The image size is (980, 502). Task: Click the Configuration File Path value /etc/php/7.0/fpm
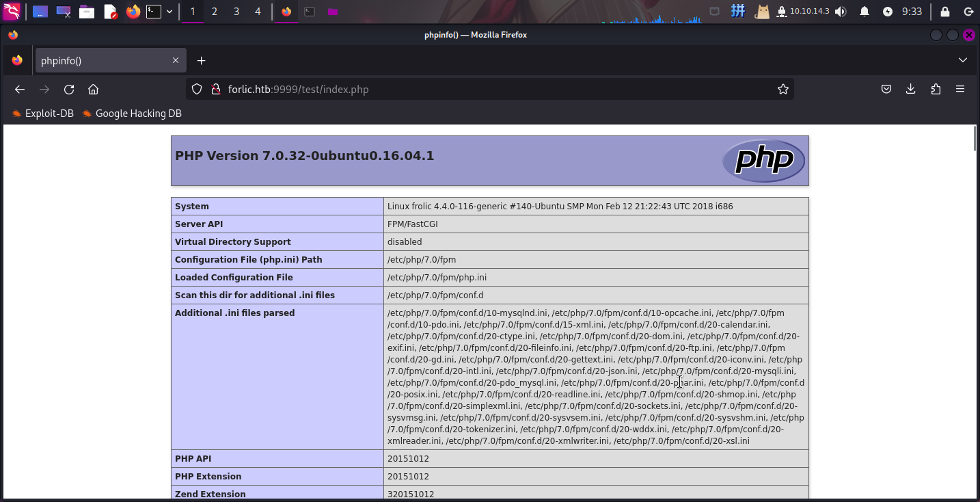coord(422,260)
